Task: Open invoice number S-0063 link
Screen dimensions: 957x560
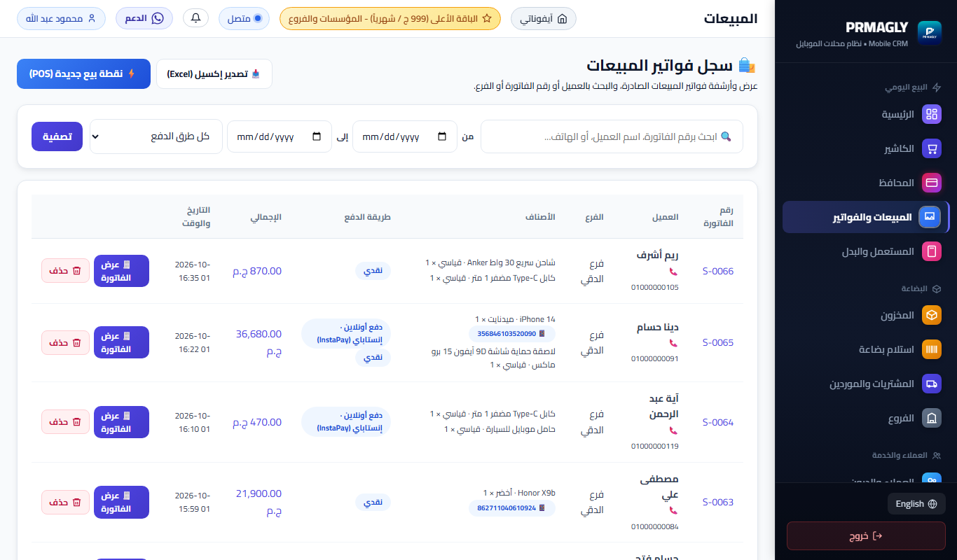Action: pos(718,502)
